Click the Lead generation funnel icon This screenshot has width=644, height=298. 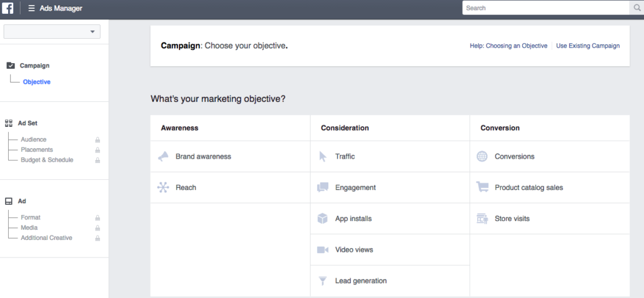pos(323,281)
